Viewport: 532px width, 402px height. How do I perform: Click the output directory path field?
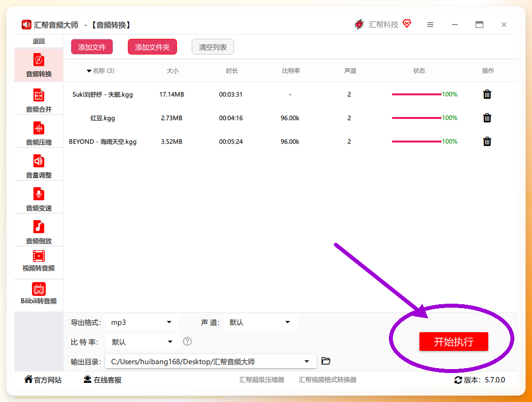click(x=211, y=361)
